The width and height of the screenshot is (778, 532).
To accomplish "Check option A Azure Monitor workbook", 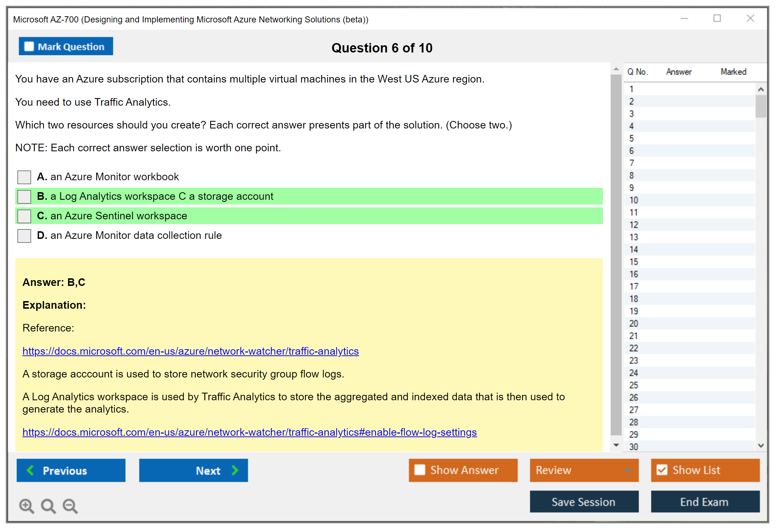I will [24, 177].
